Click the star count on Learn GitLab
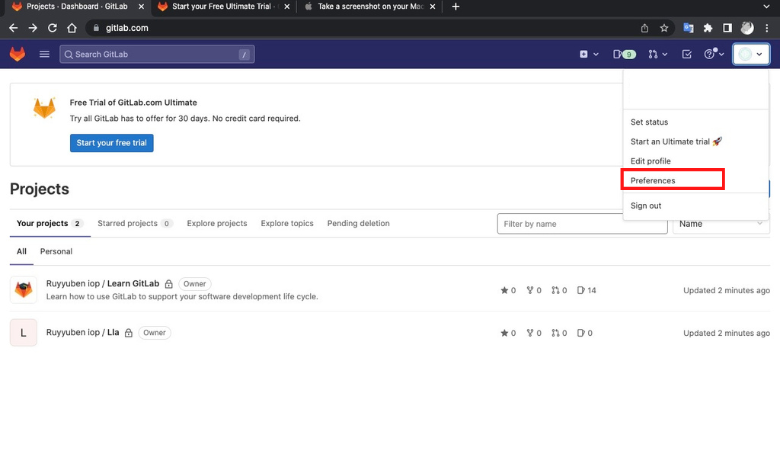 point(508,290)
